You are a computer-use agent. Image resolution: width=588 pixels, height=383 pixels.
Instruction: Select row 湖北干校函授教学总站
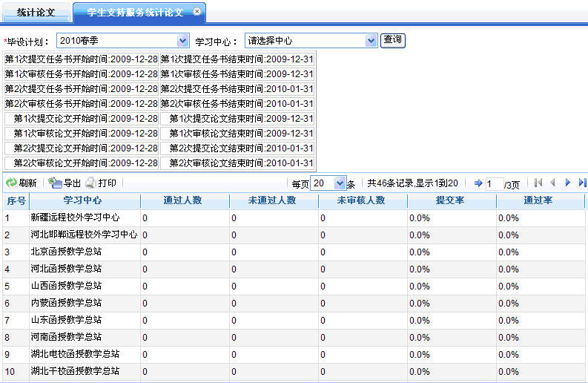coord(294,372)
